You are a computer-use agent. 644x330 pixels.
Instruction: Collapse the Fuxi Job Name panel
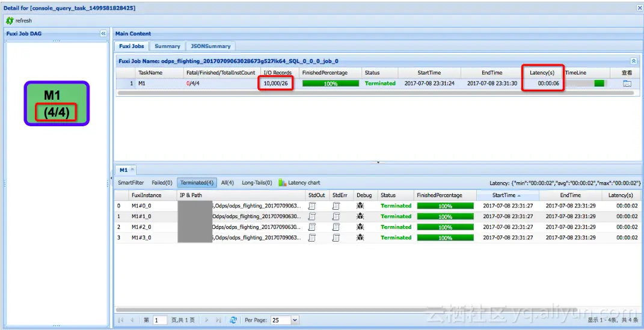click(634, 61)
